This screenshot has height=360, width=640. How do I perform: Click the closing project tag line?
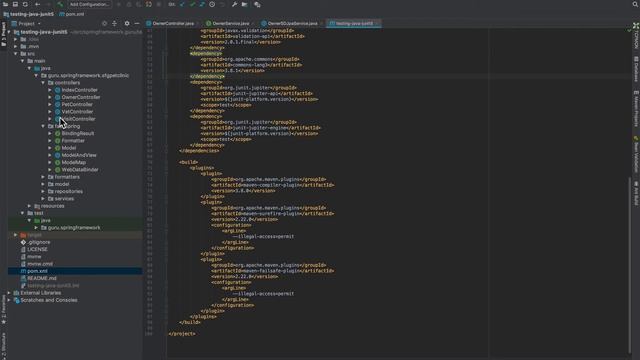coord(182,334)
